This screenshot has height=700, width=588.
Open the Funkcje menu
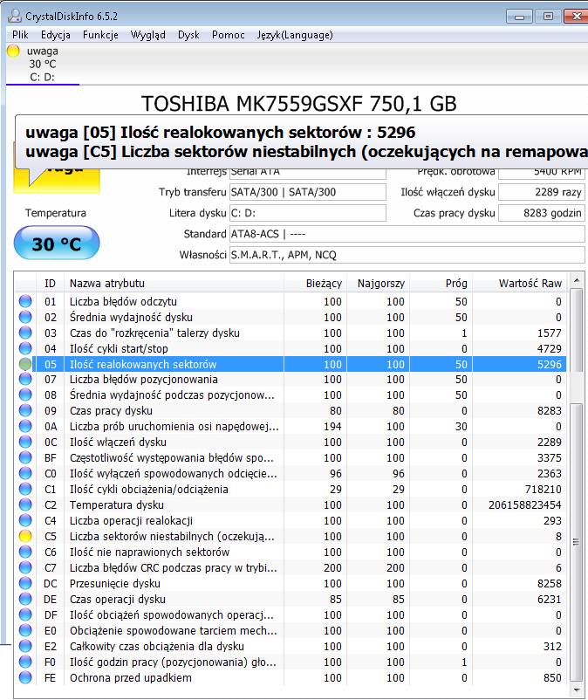tap(100, 35)
